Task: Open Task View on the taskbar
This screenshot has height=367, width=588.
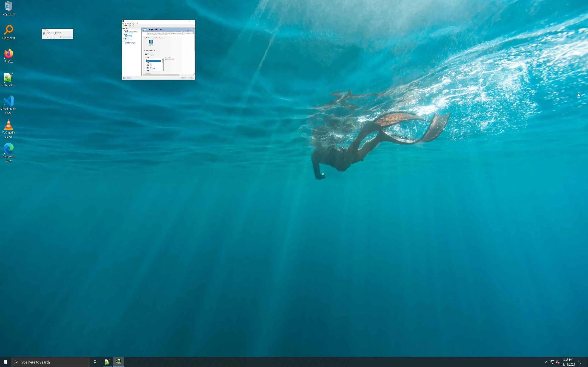Action: click(x=96, y=362)
